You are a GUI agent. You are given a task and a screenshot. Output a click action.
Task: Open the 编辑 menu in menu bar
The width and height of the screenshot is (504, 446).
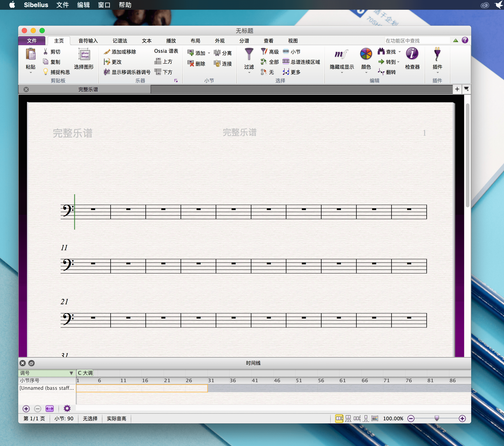coord(83,5)
